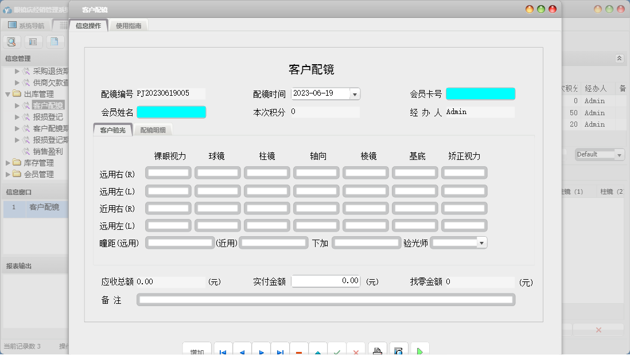Open the 验光师 dropdown list
630x364 pixels.
pos(481,243)
